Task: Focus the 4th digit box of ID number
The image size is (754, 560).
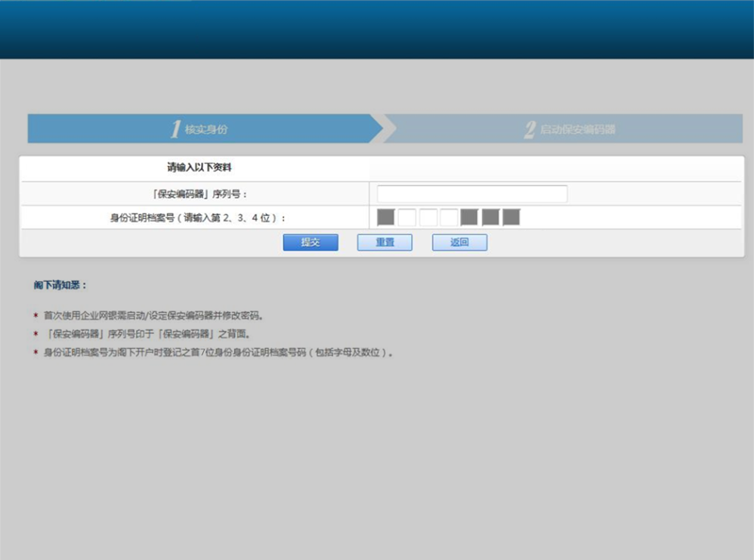Action: point(449,218)
